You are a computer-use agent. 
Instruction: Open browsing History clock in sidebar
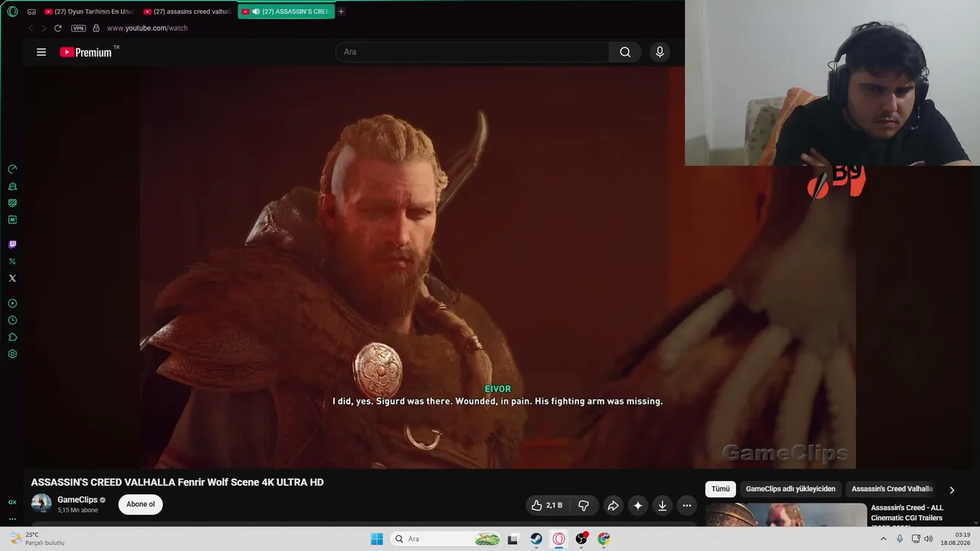(12, 321)
